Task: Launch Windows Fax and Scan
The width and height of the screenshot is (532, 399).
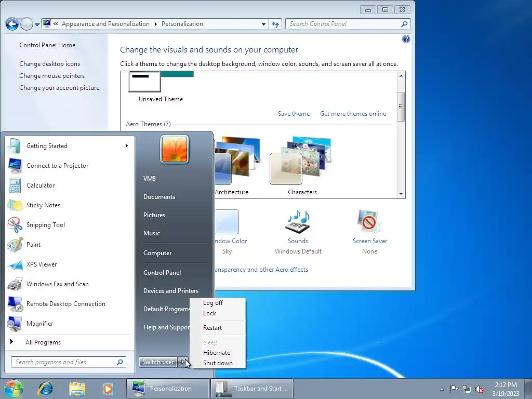Action: (x=69, y=284)
